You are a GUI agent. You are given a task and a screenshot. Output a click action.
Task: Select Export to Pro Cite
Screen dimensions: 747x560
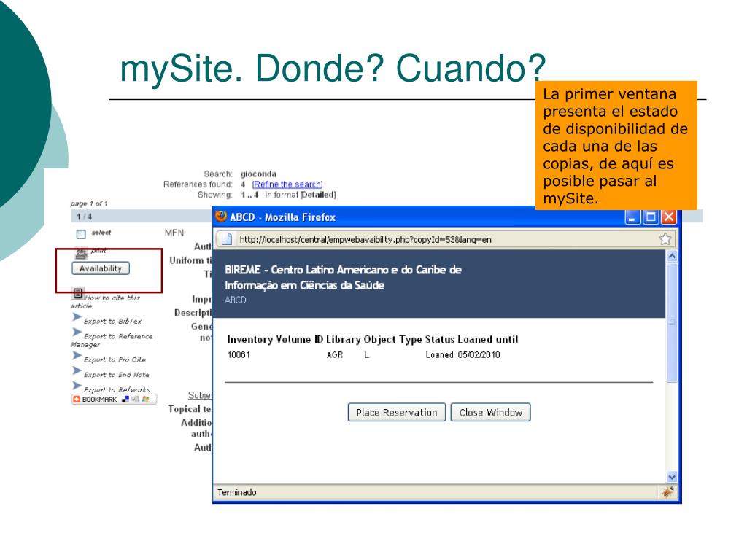click(x=115, y=359)
